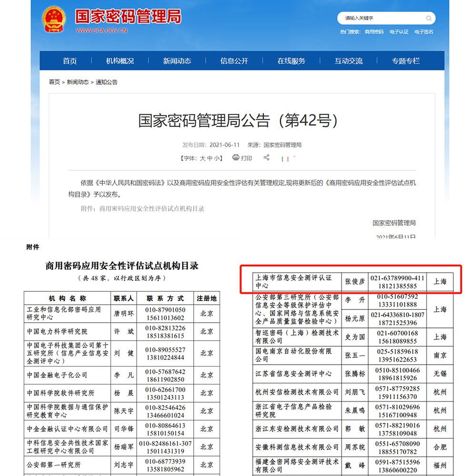The height and width of the screenshot is (476, 476).
Task: Open the 专题专栏 menu item
Action: point(406,61)
